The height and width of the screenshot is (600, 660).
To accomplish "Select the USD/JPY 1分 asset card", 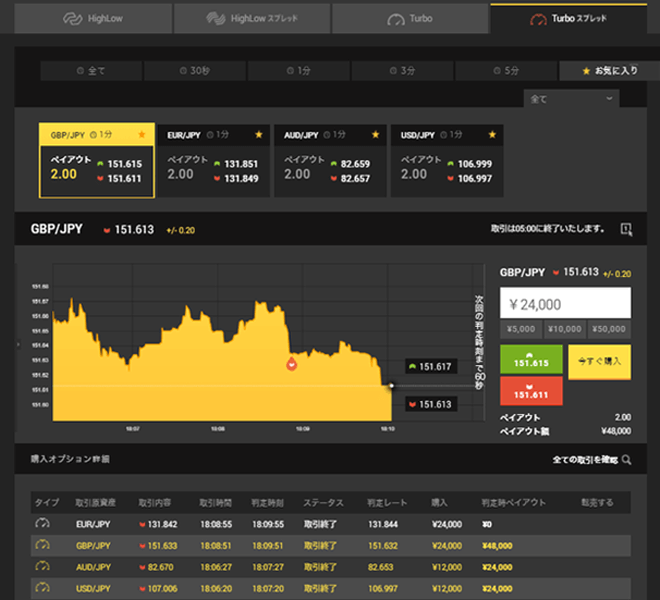I will point(447,160).
